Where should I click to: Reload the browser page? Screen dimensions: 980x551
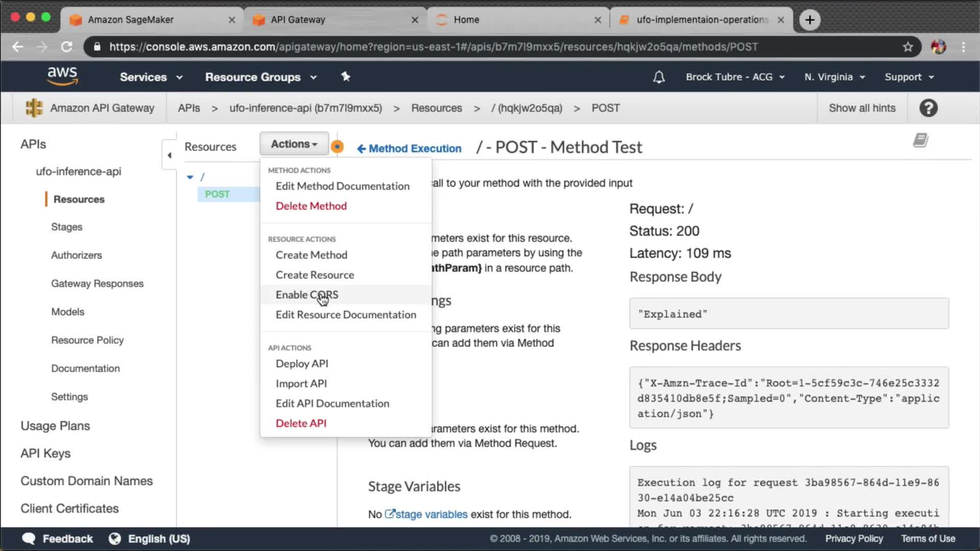tap(66, 47)
